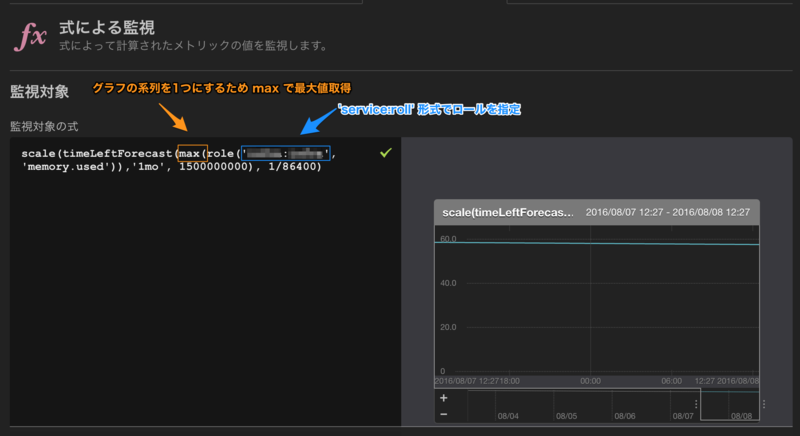Click the '1500000000' value in expression

coord(213,167)
